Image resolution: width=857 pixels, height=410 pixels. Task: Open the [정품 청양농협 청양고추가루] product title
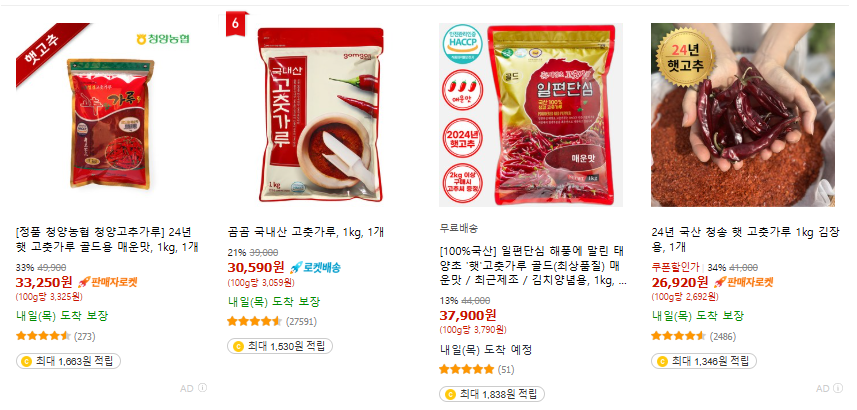(107, 239)
